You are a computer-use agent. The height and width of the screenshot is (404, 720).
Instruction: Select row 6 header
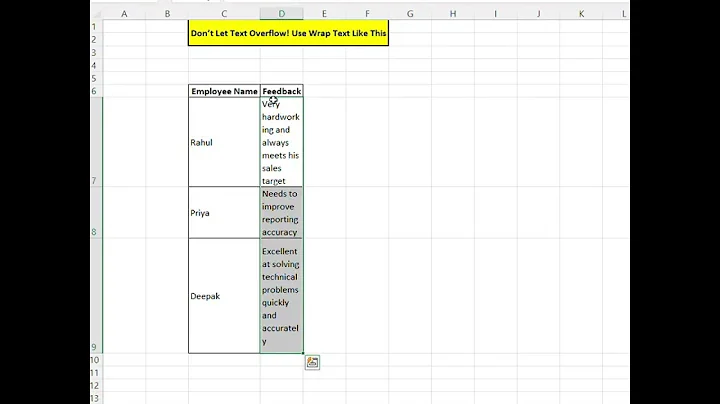[x=96, y=91]
